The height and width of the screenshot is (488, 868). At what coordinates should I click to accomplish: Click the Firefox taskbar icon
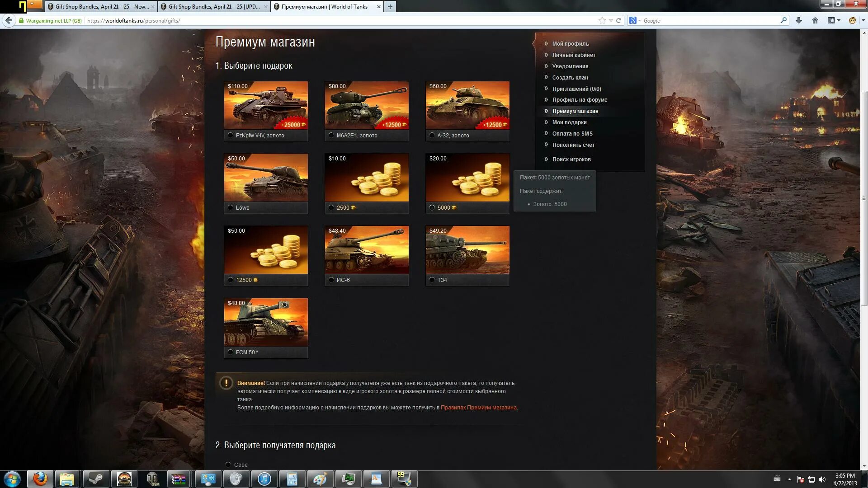[40, 479]
